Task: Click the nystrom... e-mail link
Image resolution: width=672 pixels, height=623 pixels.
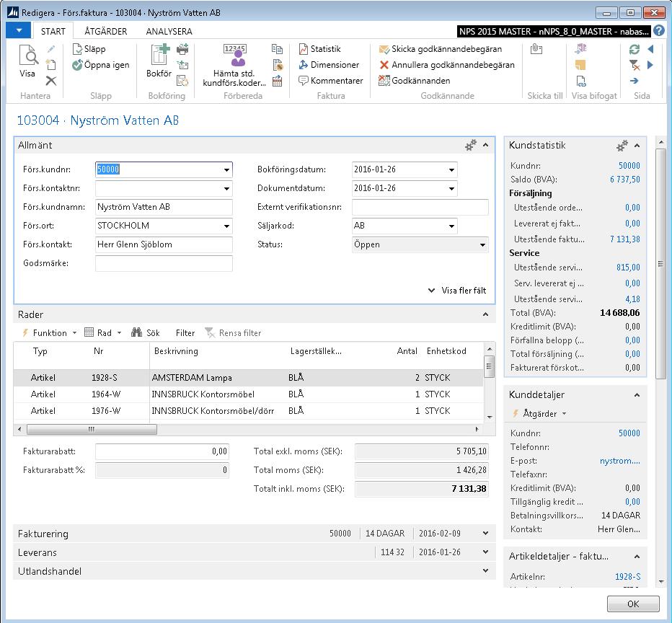Action: click(x=619, y=461)
